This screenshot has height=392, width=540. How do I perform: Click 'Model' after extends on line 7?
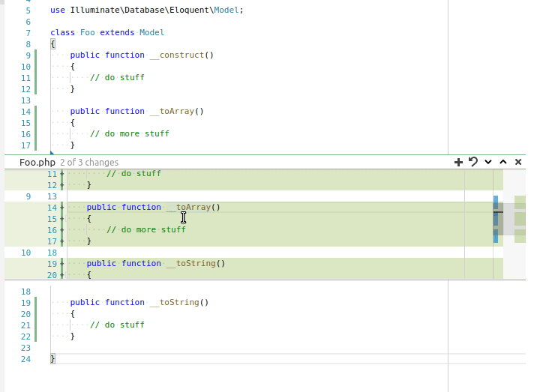(x=151, y=33)
